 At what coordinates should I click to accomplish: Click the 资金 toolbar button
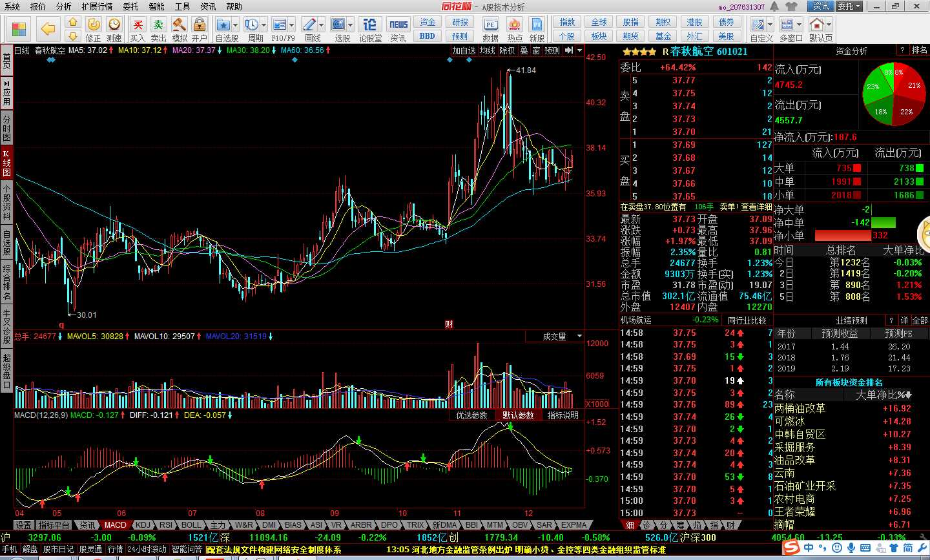coord(428,23)
